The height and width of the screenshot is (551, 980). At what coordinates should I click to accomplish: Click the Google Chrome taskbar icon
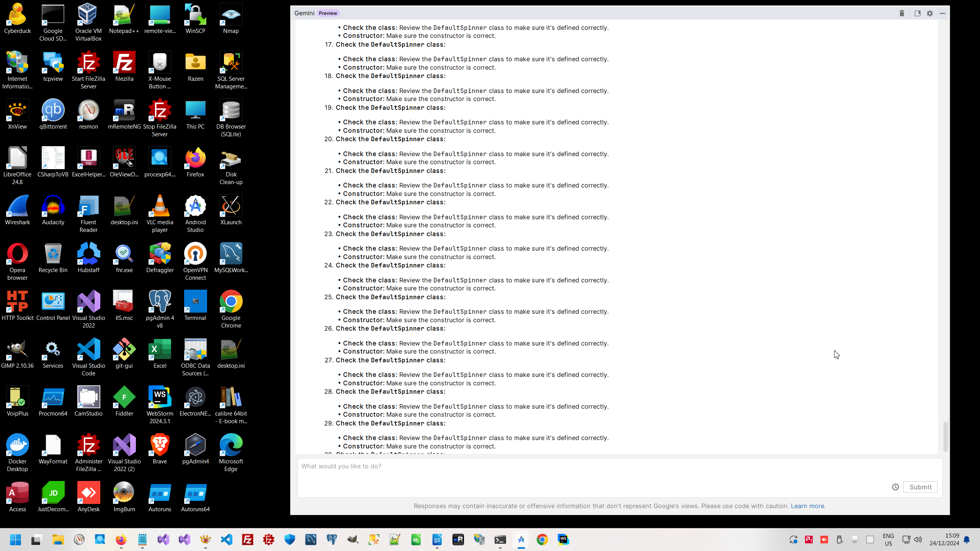(542, 540)
